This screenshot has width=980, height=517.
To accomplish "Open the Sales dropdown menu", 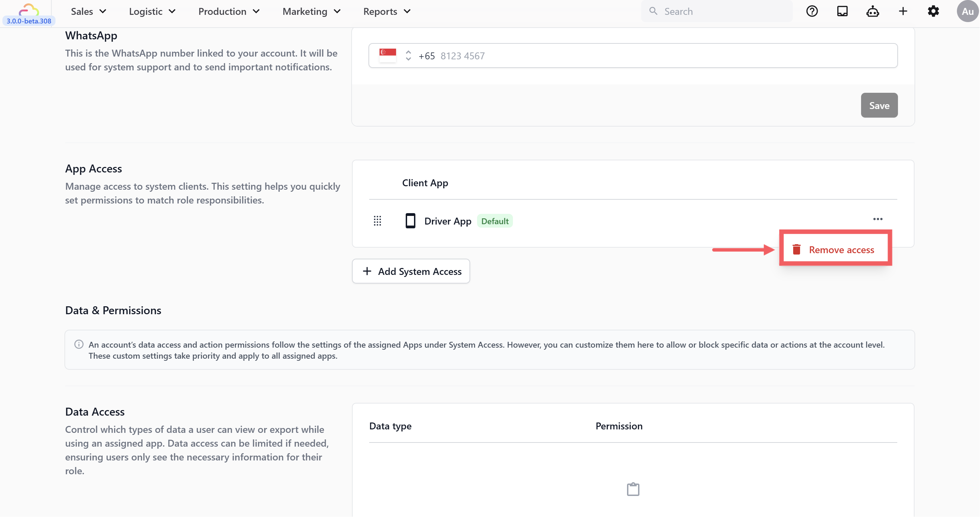I will pos(88,11).
